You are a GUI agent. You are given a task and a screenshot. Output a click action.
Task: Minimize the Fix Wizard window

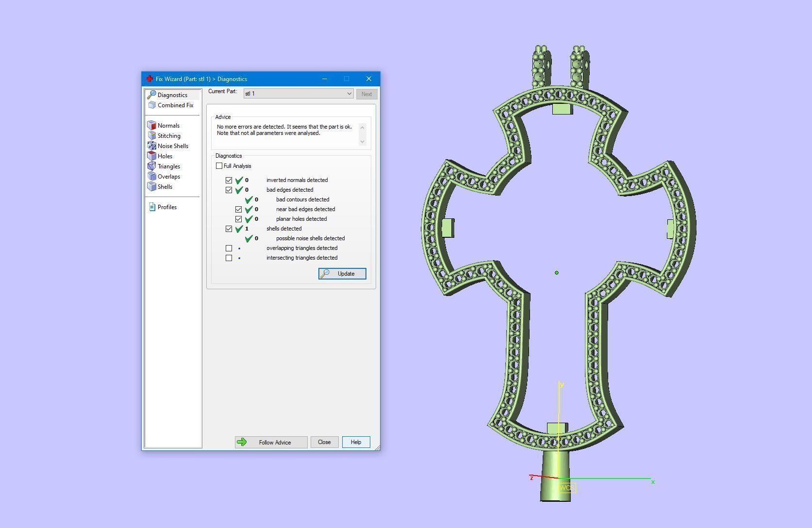(x=325, y=79)
